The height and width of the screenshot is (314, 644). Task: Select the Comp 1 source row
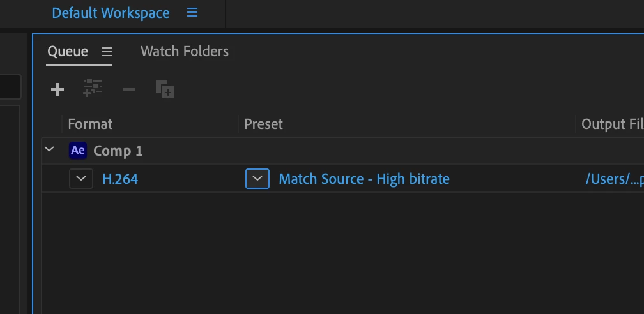pyautogui.click(x=343, y=151)
